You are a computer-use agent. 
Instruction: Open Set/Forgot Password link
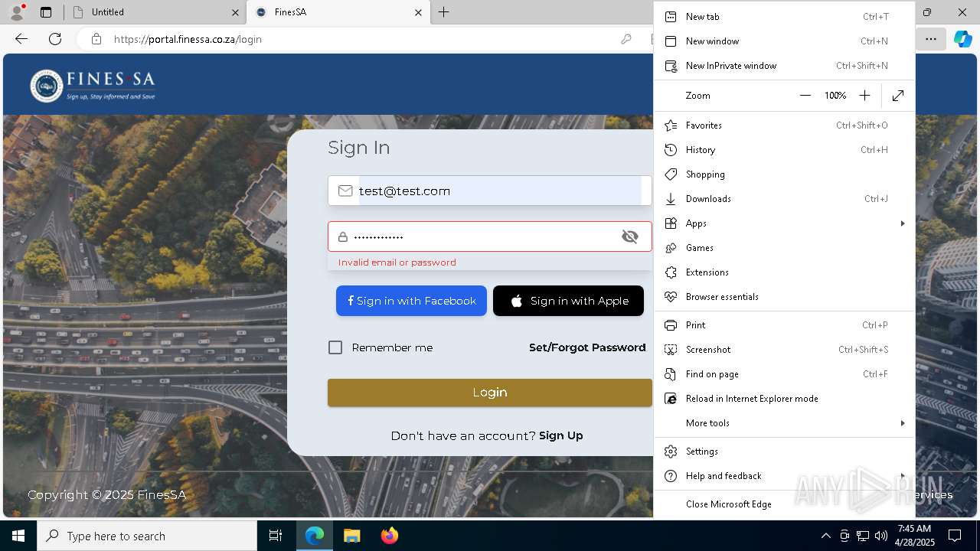(x=587, y=347)
